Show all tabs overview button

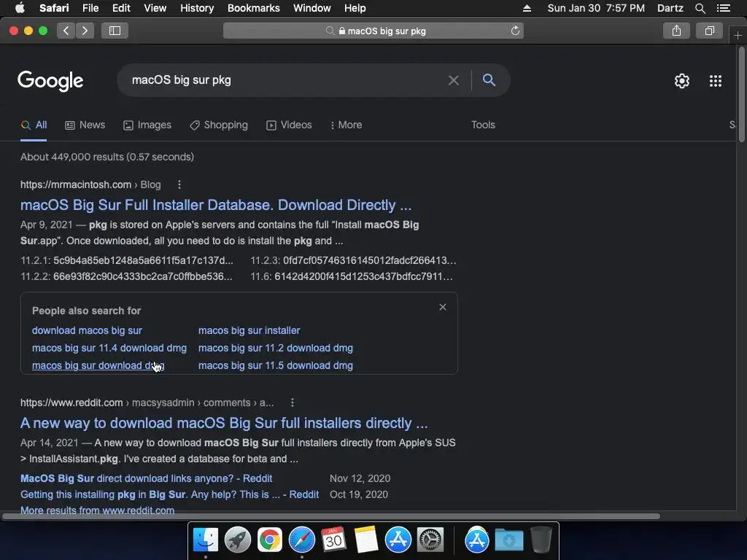coord(709,31)
